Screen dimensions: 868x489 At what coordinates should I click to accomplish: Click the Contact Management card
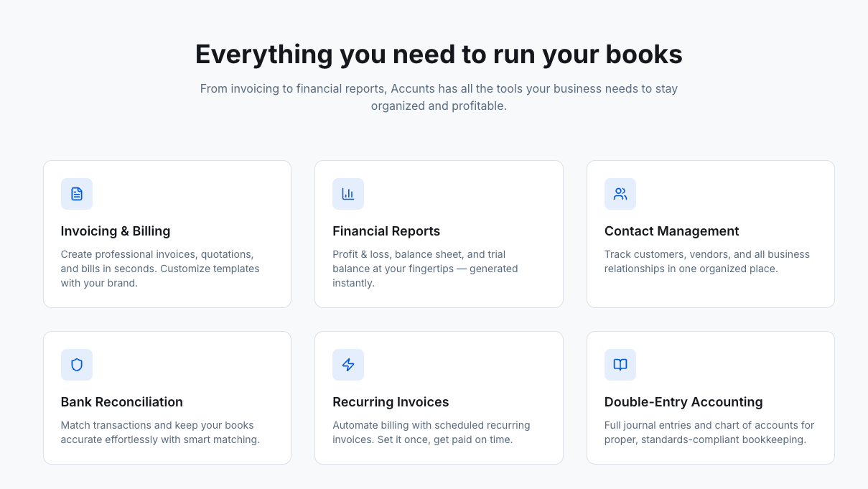(x=710, y=233)
